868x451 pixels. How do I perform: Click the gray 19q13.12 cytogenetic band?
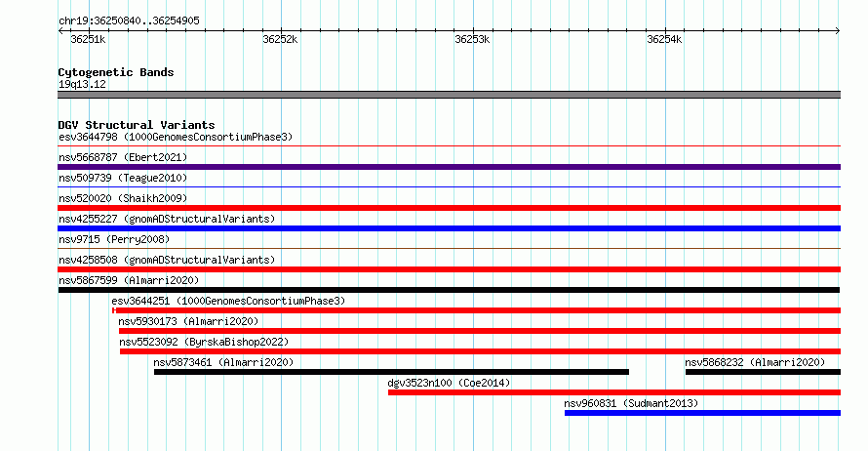[449, 95]
